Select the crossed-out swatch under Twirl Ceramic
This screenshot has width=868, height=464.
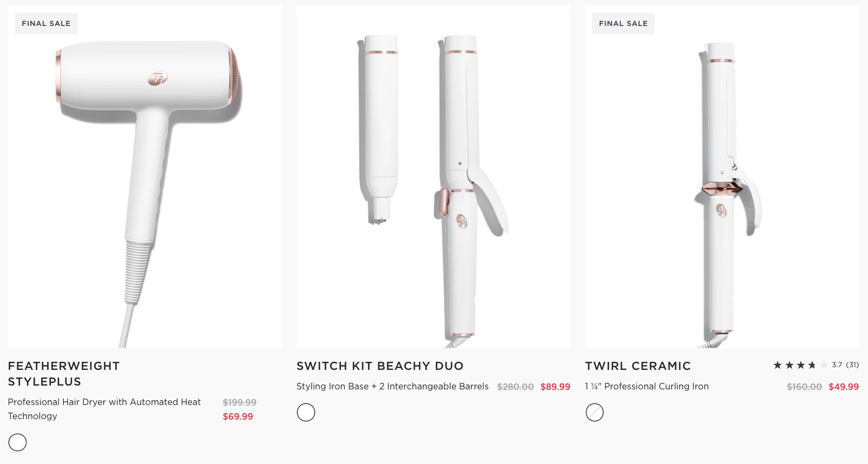(595, 413)
